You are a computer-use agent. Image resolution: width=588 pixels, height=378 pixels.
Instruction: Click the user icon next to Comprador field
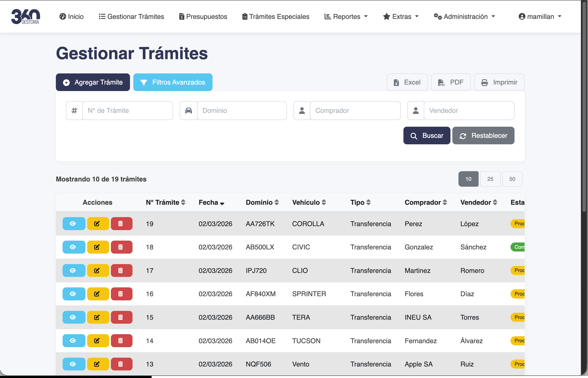(x=302, y=111)
